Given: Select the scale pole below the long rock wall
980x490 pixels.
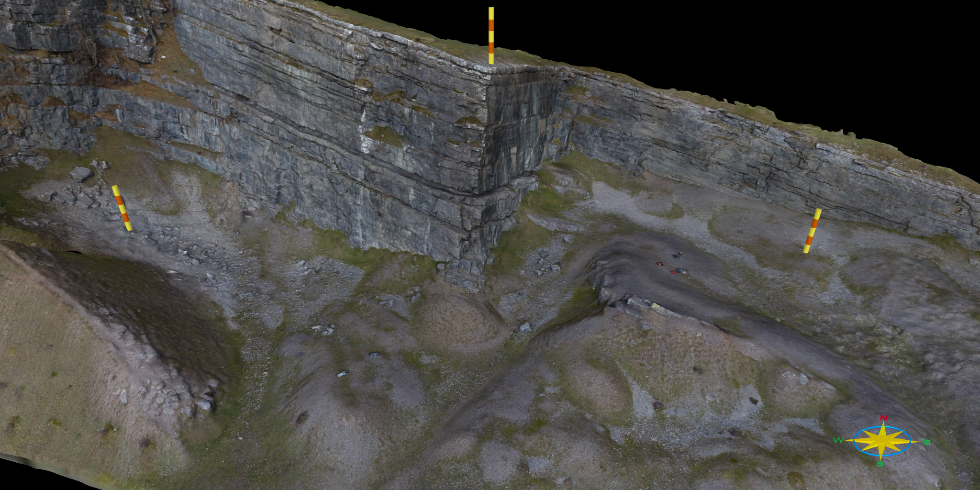Looking at the screenshot, I should (812, 231).
